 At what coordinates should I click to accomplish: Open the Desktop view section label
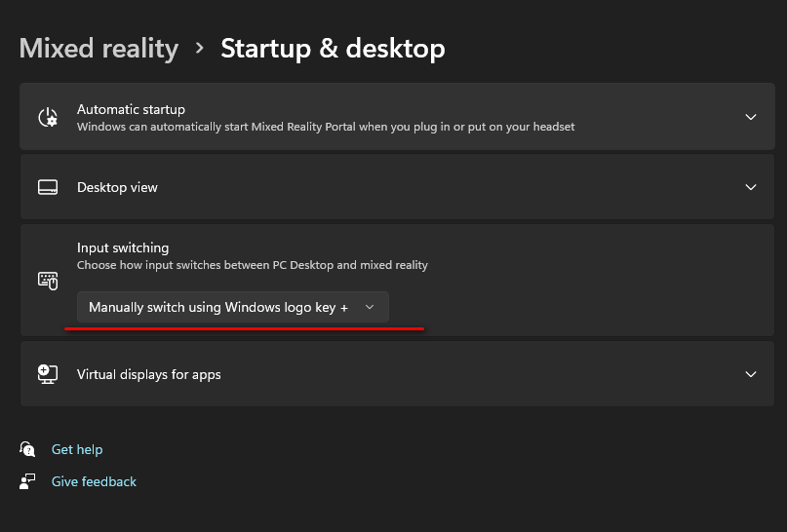point(117,187)
